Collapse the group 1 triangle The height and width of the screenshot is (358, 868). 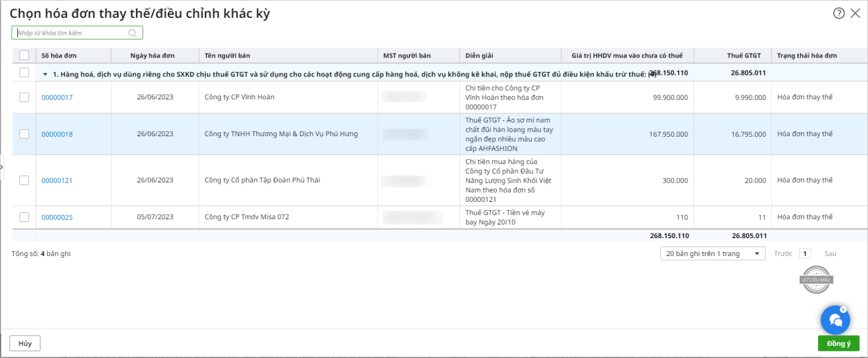coord(45,74)
